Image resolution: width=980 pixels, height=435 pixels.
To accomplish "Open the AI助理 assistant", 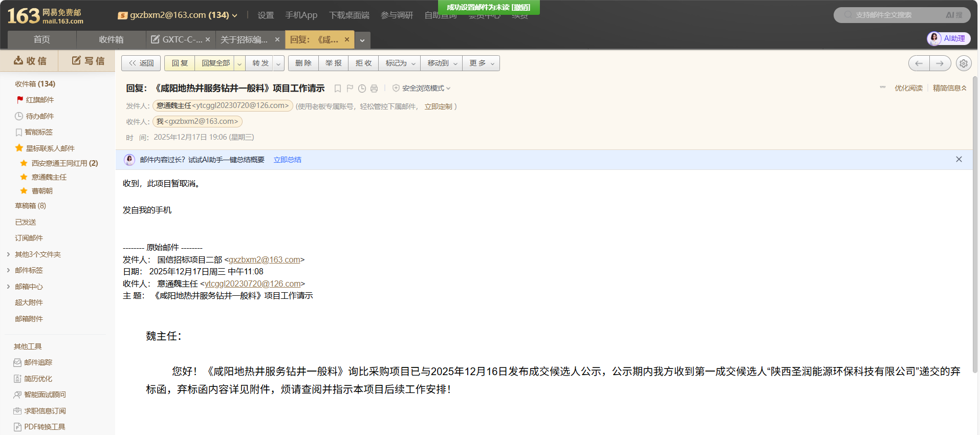I will 949,38.
